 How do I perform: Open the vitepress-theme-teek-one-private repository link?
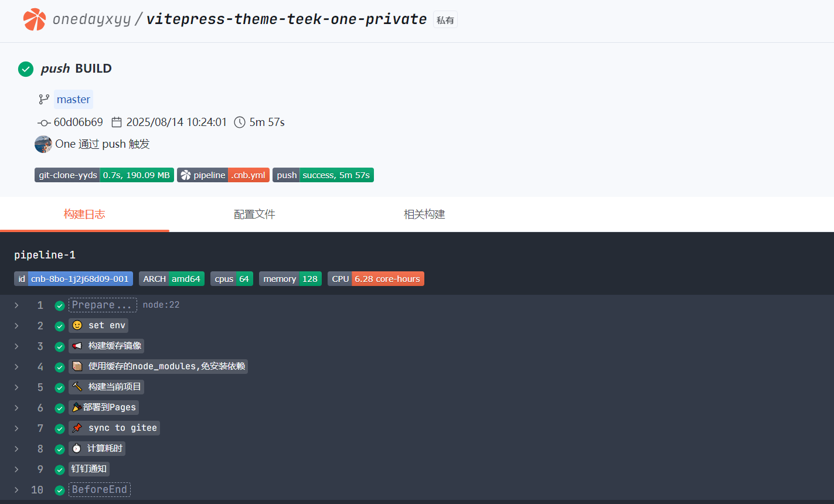click(286, 19)
